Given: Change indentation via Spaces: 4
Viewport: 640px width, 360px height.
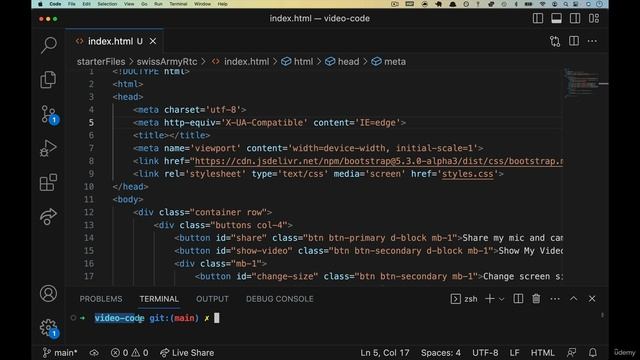Looking at the screenshot, I should click(441, 353).
